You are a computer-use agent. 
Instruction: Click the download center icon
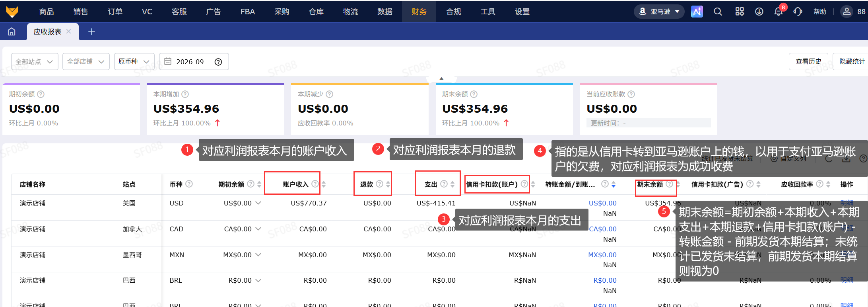759,12
